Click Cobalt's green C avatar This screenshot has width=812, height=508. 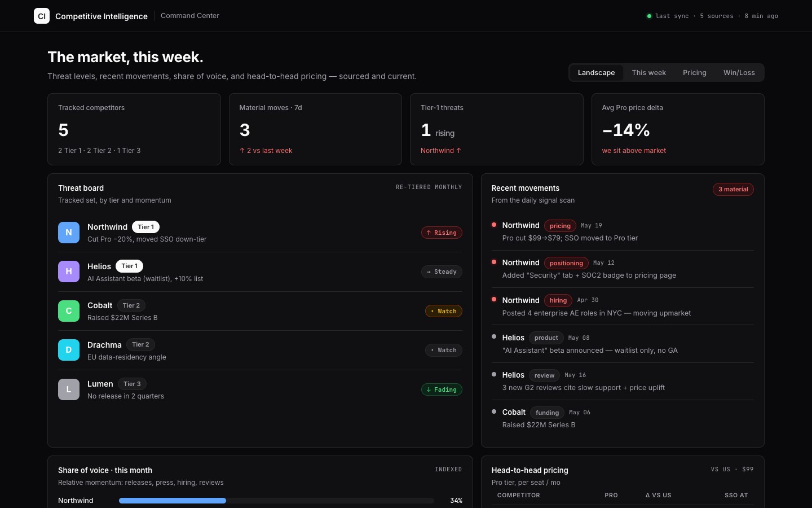click(x=69, y=311)
